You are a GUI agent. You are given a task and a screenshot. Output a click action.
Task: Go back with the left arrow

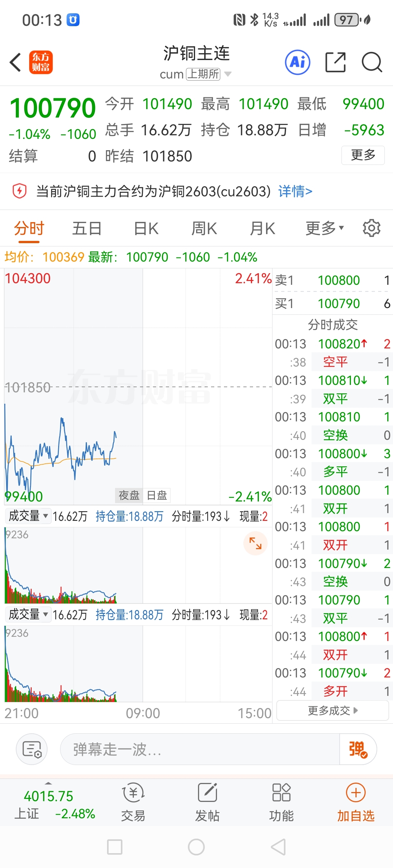click(15, 62)
